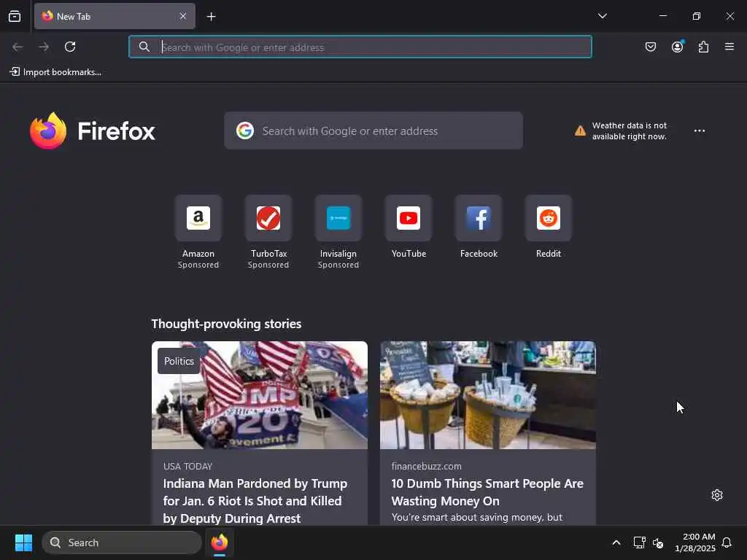Viewport: 747px width, 560px height.
Task: Open the weather widget three-dot menu
Action: coord(700,131)
